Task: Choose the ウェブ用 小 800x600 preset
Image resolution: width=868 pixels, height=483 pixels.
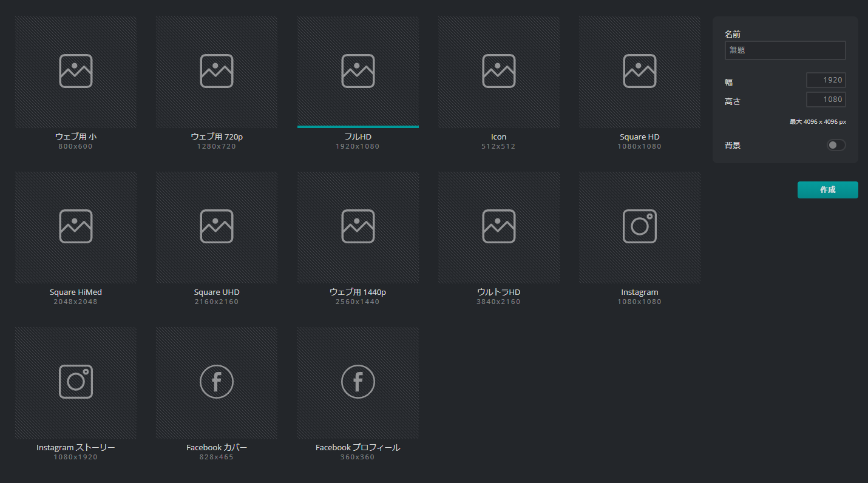Action: pyautogui.click(x=76, y=72)
